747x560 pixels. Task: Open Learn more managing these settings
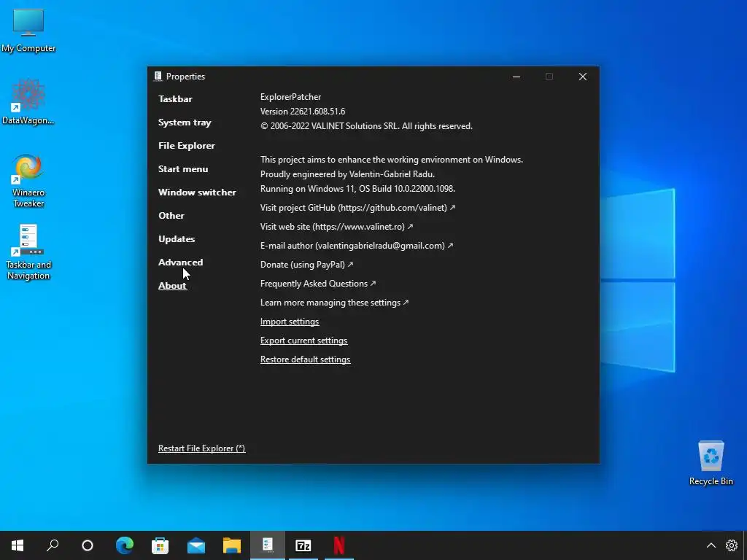[334, 303]
